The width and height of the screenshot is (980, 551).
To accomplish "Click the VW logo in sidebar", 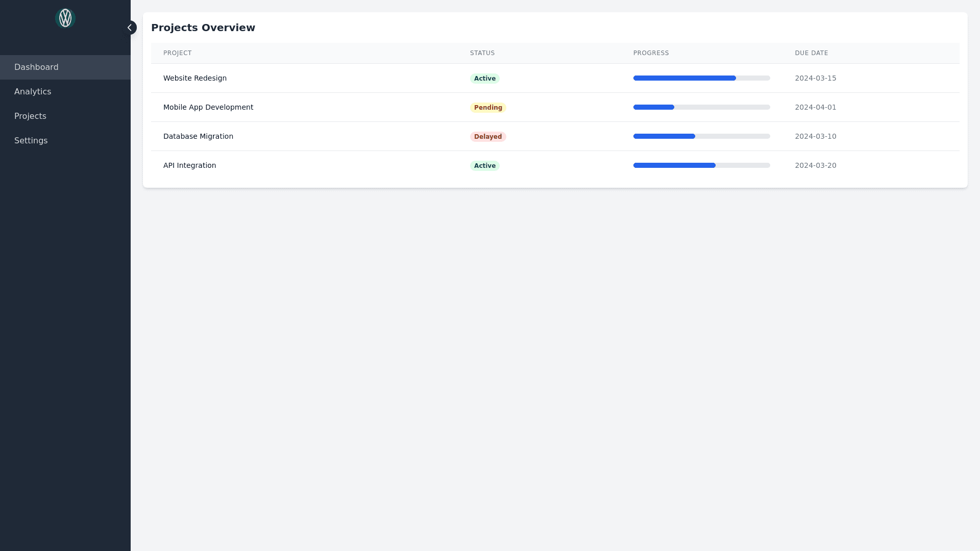I will 65,18.
